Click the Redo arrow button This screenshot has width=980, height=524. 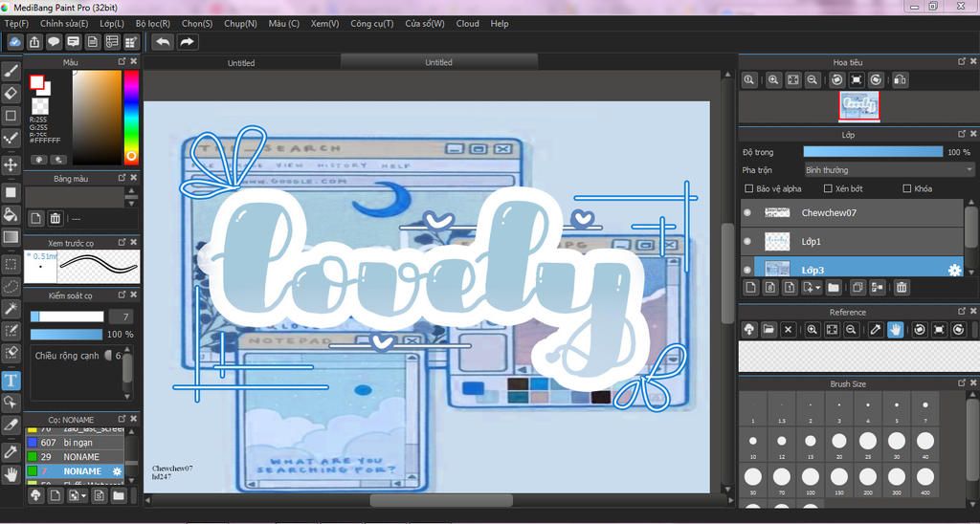(187, 42)
